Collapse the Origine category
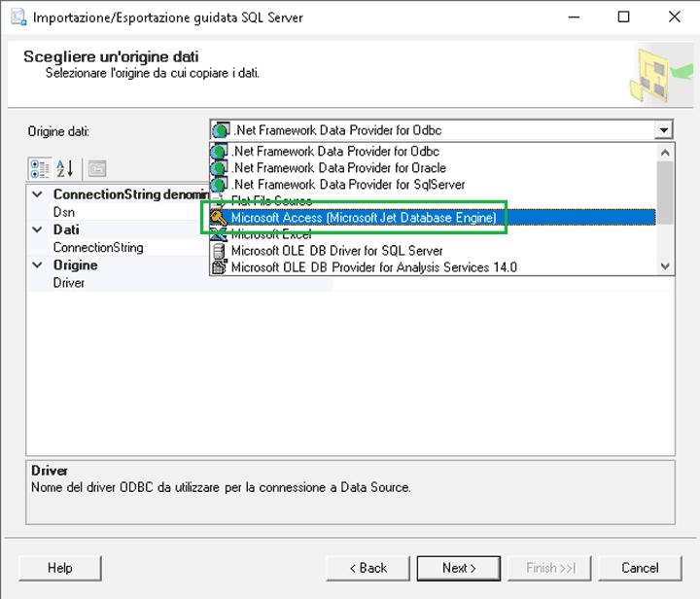700x599 pixels. pos(38,264)
